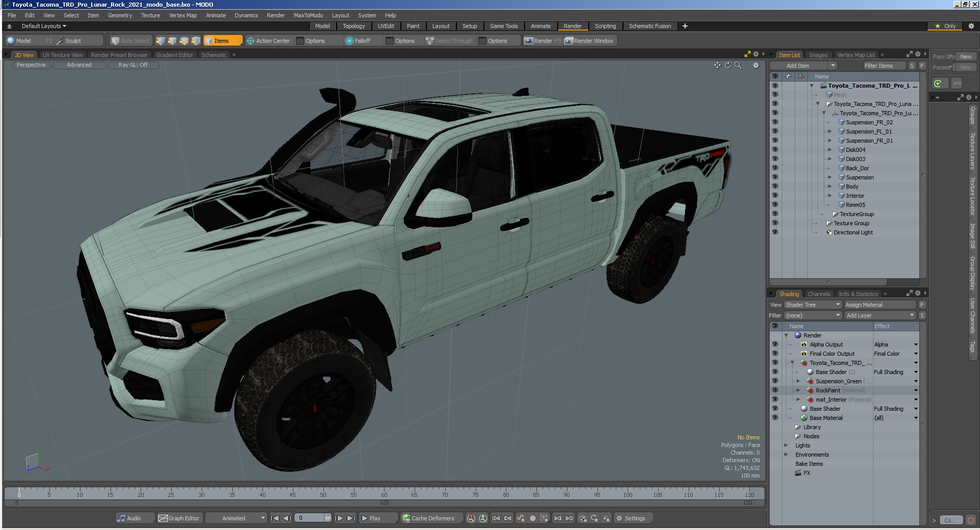Click the record keyframe red circle icon
Image resolution: width=980 pixels, height=530 pixels.
[532, 518]
